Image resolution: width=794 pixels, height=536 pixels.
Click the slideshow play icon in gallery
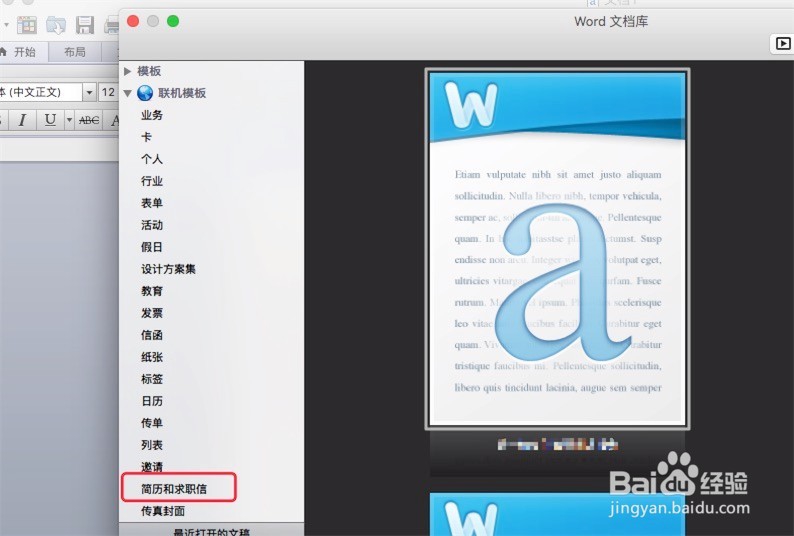pos(782,44)
